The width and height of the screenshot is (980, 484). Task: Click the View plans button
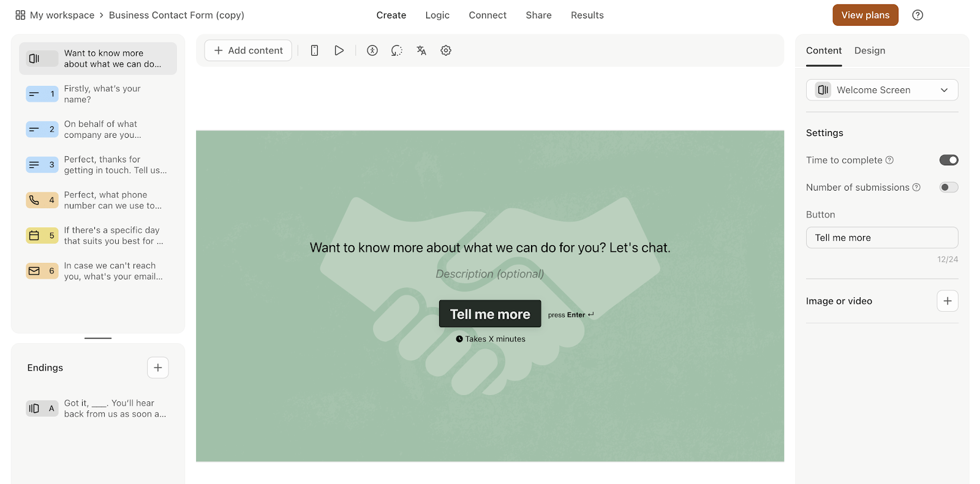tap(865, 15)
